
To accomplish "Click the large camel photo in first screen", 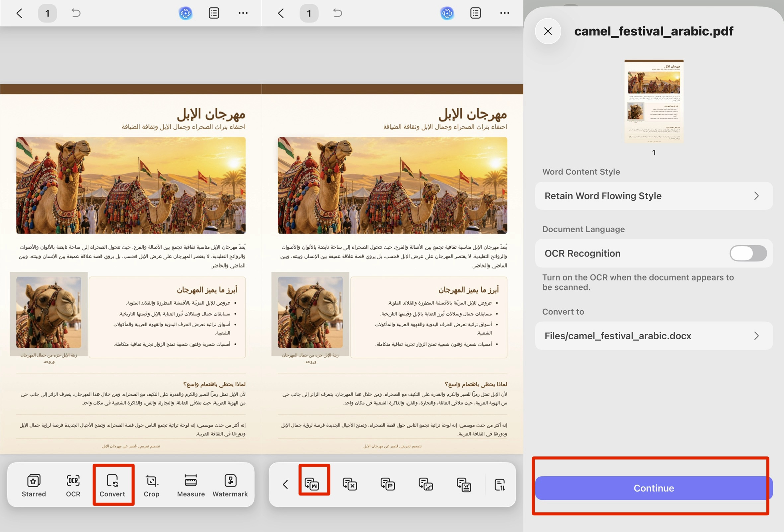I will click(131, 185).
